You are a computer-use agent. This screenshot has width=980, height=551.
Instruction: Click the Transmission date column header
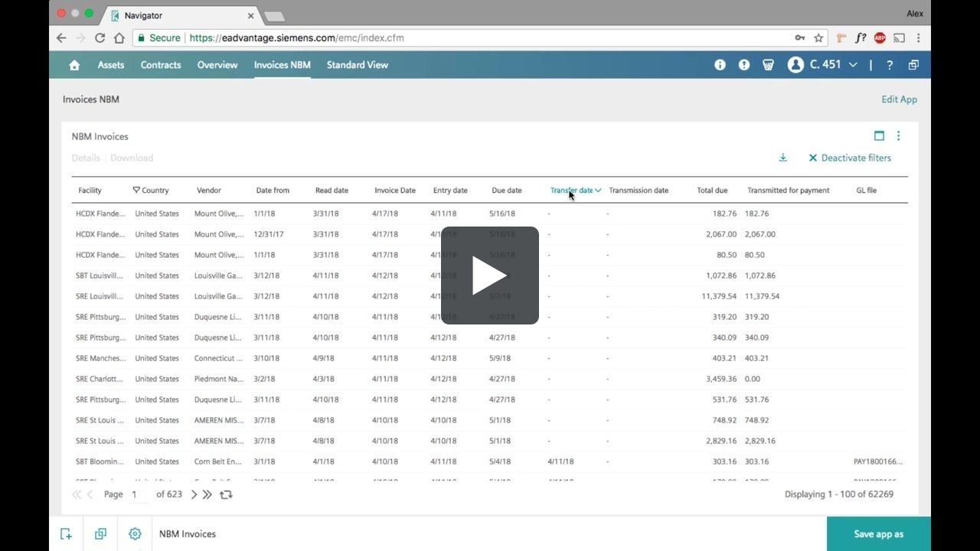tap(639, 191)
